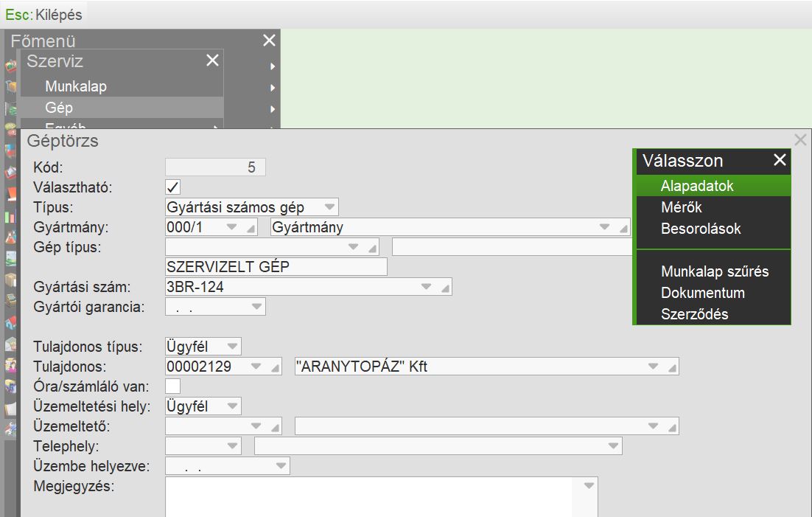Select Alapadatok in the Válasszon menu
This screenshot has height=517, width=812.
pyautogui.click(x=713, y=186)
